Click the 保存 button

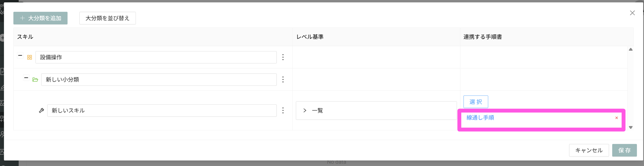coord(624,150)
